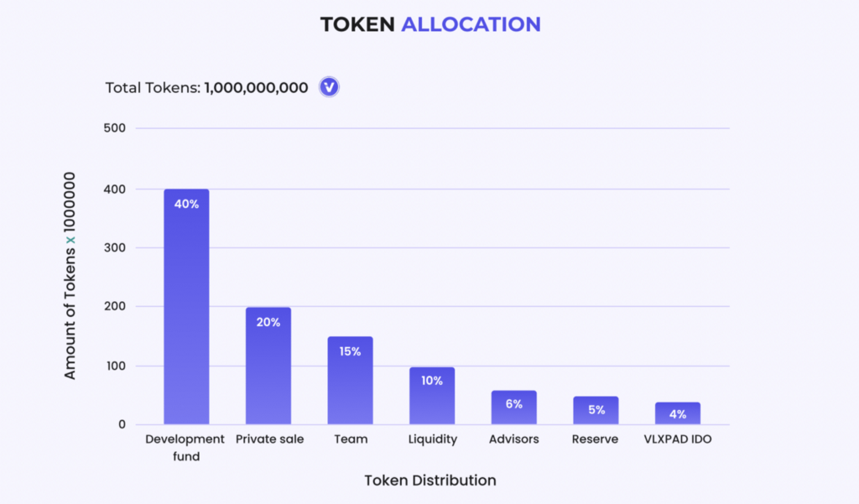The width and height of the screenshot is (859, 504).
Task: Click the "Liquidity" x-axis label
Action: click(432, 439)
